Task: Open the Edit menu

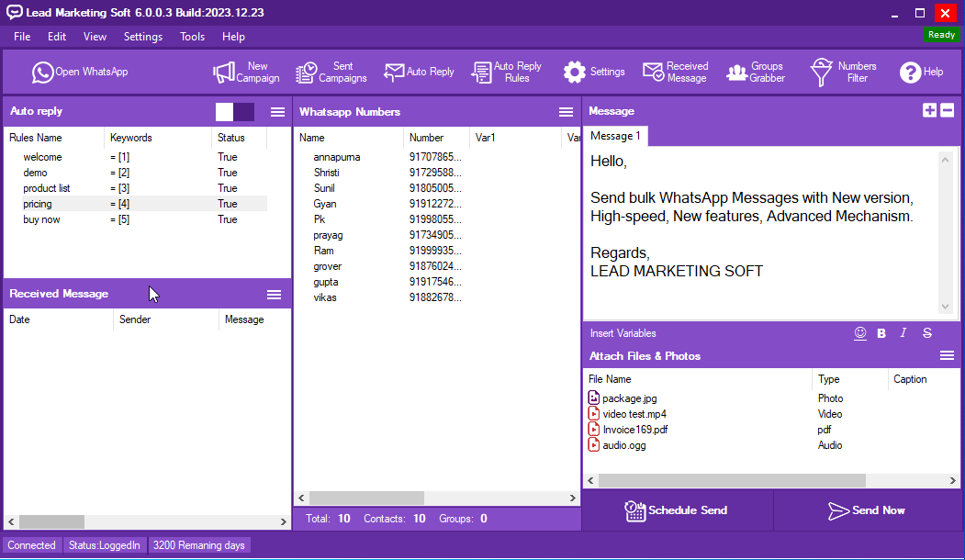Action: coord(57,37)
